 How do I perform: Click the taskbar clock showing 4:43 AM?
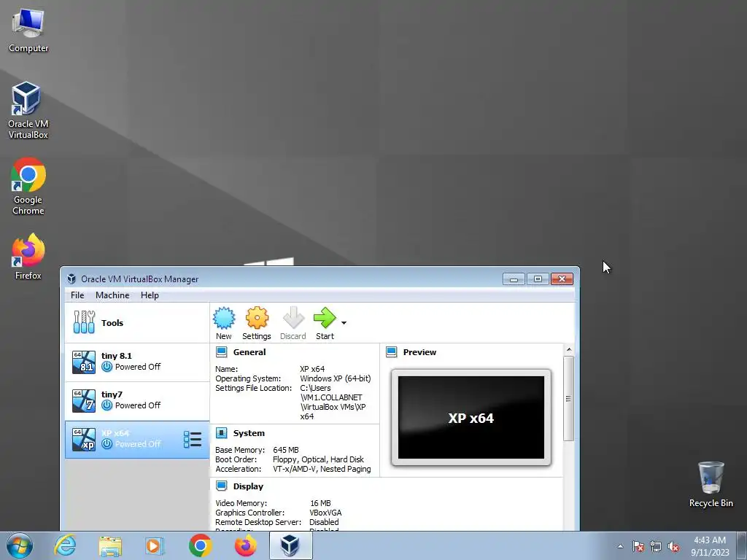710,546
